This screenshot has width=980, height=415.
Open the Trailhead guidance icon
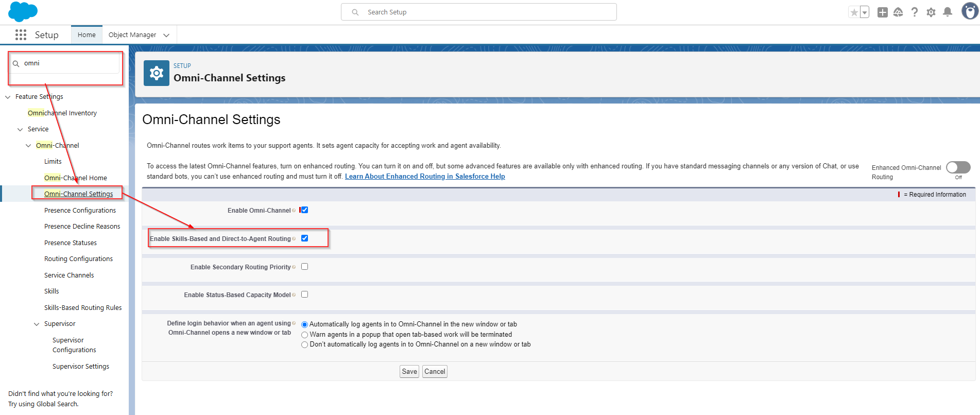tap(898, 12)
